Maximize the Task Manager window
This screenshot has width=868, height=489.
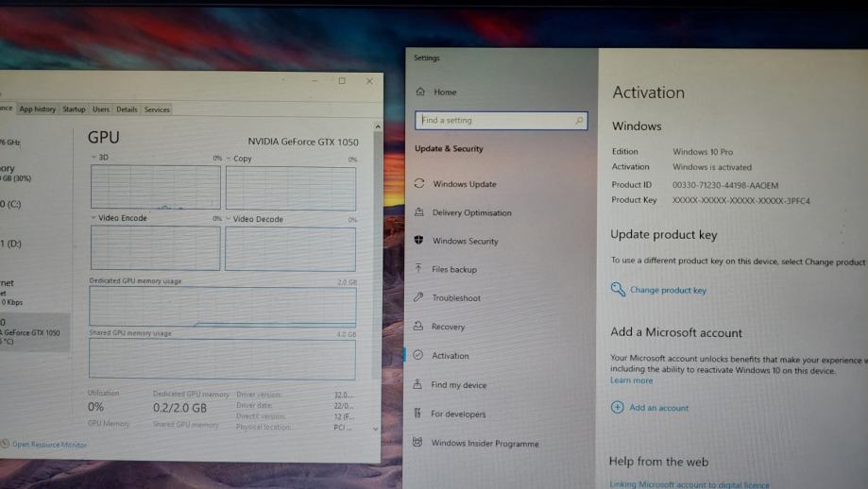tap(342, 81)
